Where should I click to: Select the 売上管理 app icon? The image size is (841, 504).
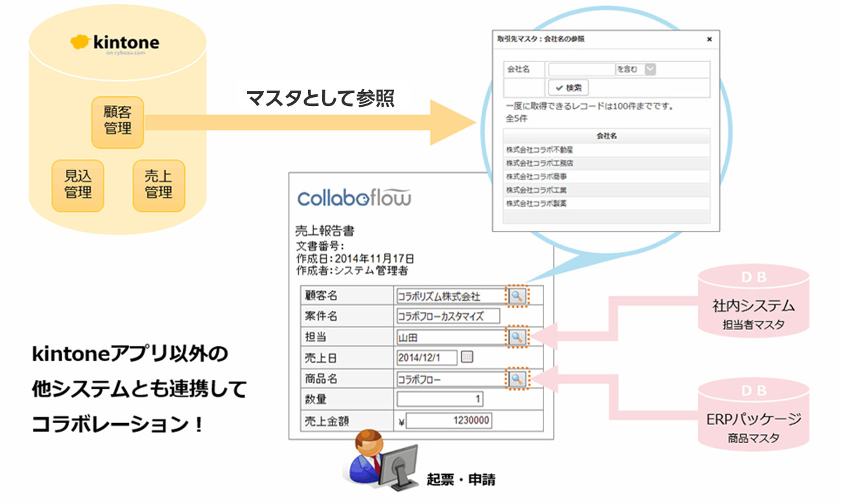point(158,186)
